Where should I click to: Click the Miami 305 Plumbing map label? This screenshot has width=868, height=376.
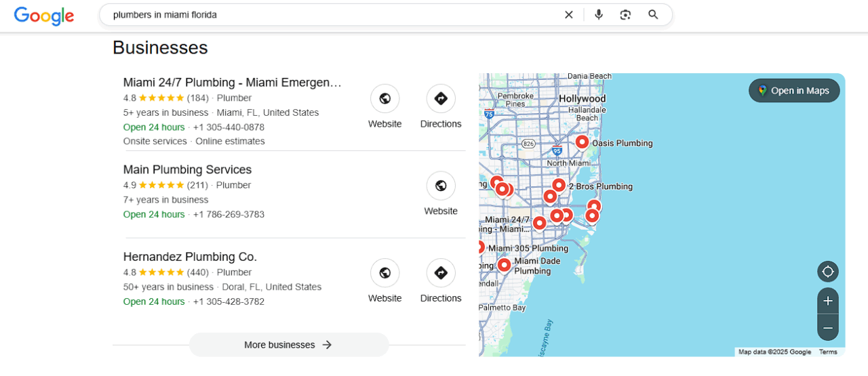click(x=528, y=249)
